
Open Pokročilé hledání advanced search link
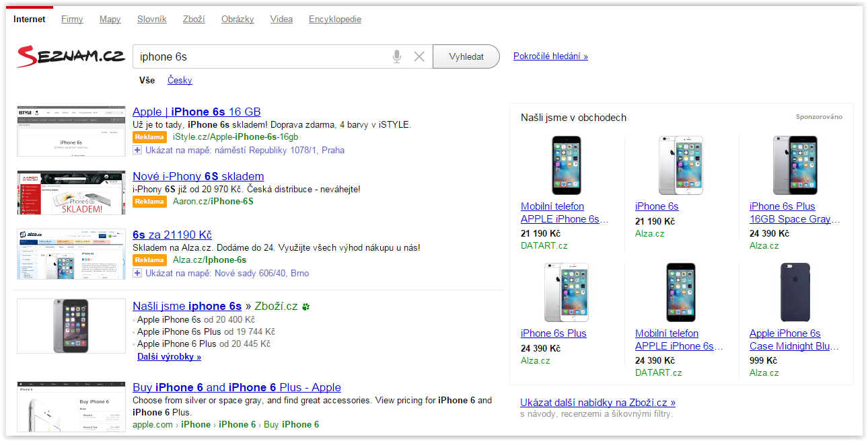point(550,56)
